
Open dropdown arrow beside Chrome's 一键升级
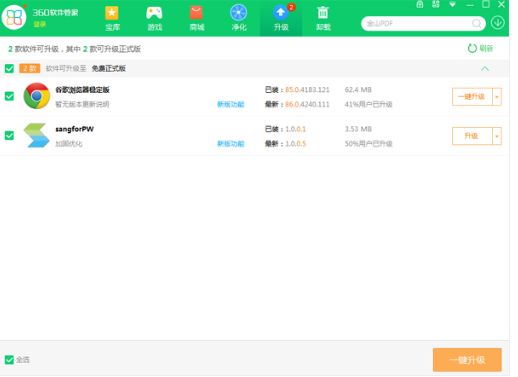[497, 97]
